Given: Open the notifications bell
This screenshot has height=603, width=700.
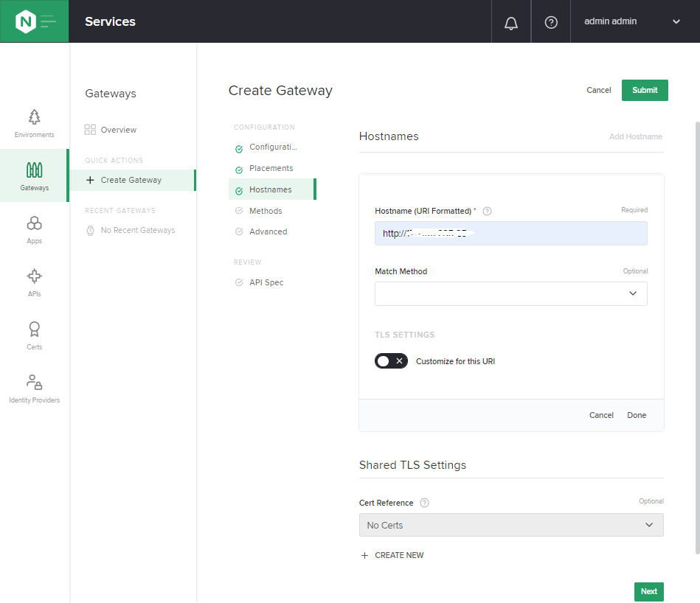Looking at the screenshot, I should (511, 22).
